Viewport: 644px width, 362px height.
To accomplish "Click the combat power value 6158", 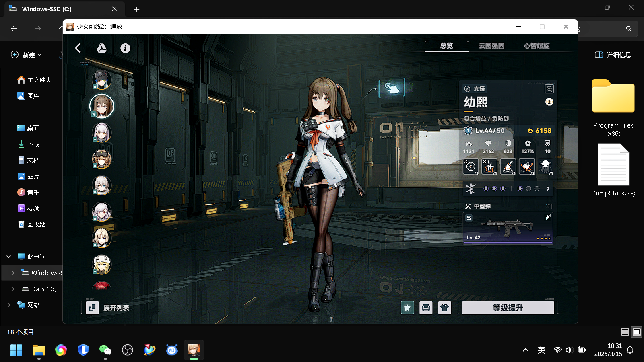I will pyautogui.click(x=539, y=131).
